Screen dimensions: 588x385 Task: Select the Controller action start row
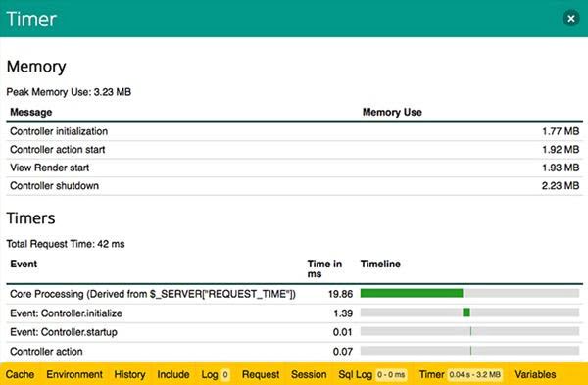tap(294, 150)
